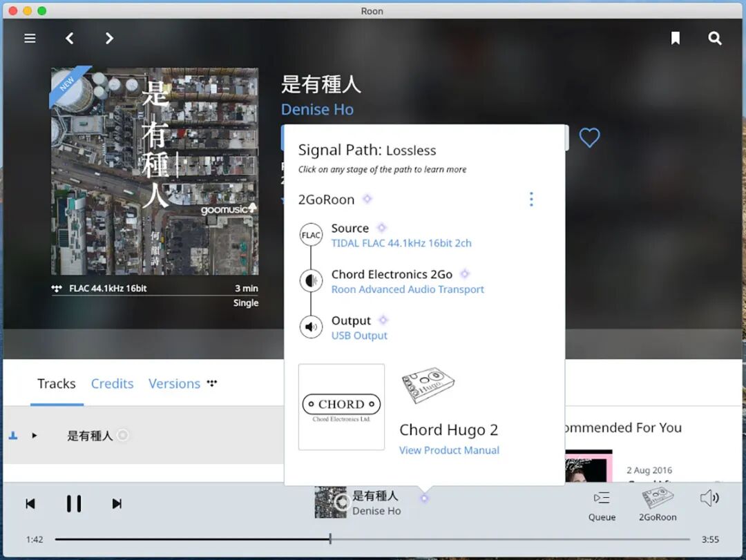The width and height of the screenshot is (746, 560).
Task: Open the bookmarks icon
Action: click(x=675, y=38)
